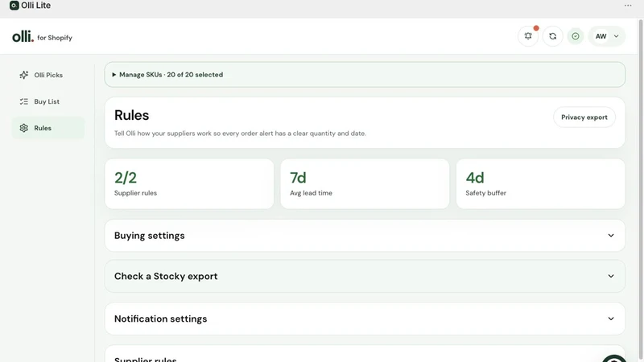644x362 pixels.
Task: Open the three-dot menu in title bar
Action: pyautogui.click(x=628, y=6)
